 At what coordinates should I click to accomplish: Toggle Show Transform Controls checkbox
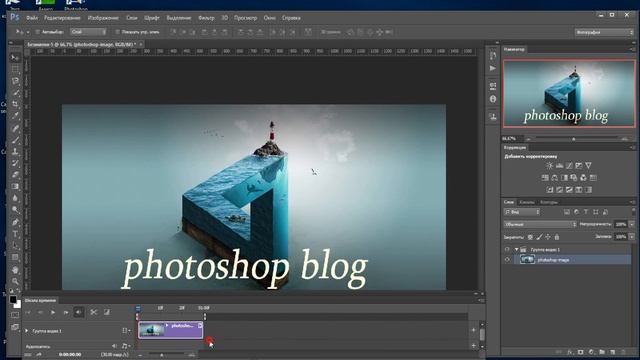(x=117, y=32)
